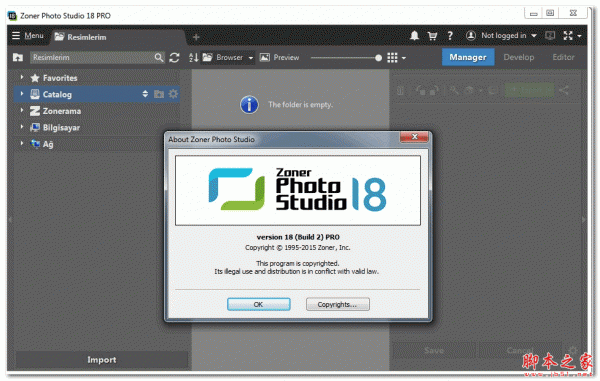This screenshot has height=381, width=600.
Task: Add a new tab with plus
Action: [x=196, y=37]
